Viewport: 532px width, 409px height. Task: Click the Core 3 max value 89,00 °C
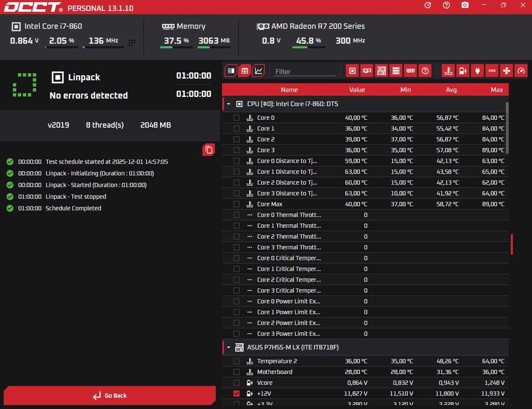coord(493,150)
